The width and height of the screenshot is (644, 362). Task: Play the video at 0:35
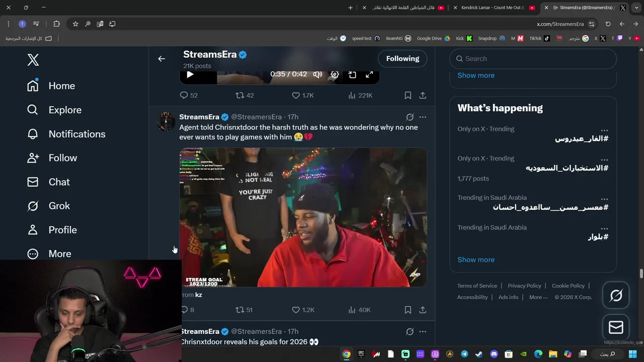click(190, 74)
